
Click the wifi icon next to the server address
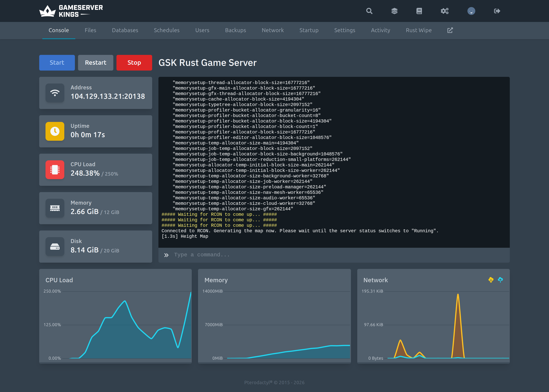coord(55,93)
